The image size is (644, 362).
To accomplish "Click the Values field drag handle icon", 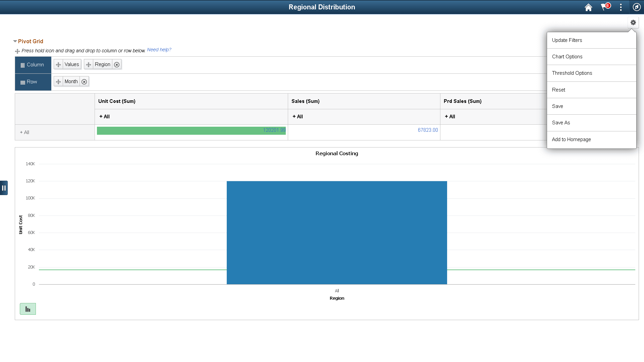I will 58,64.
